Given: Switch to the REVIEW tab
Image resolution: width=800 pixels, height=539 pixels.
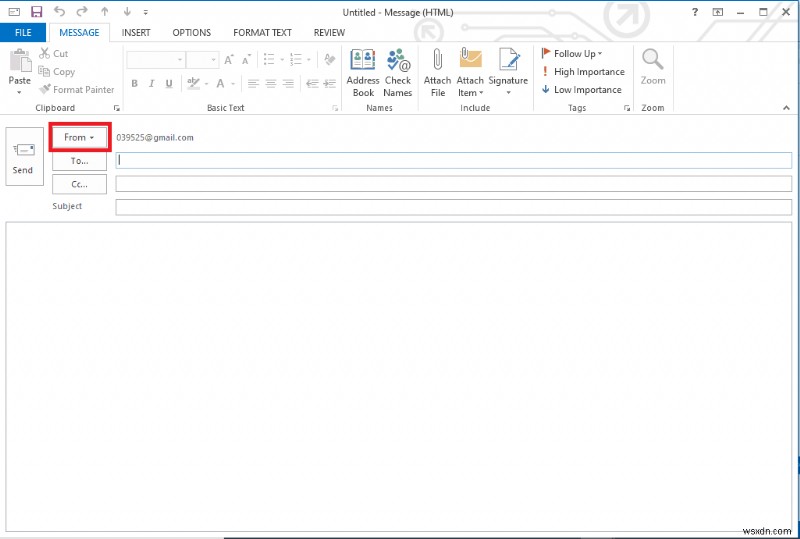Looking at the screenshot, I should 329,33.
